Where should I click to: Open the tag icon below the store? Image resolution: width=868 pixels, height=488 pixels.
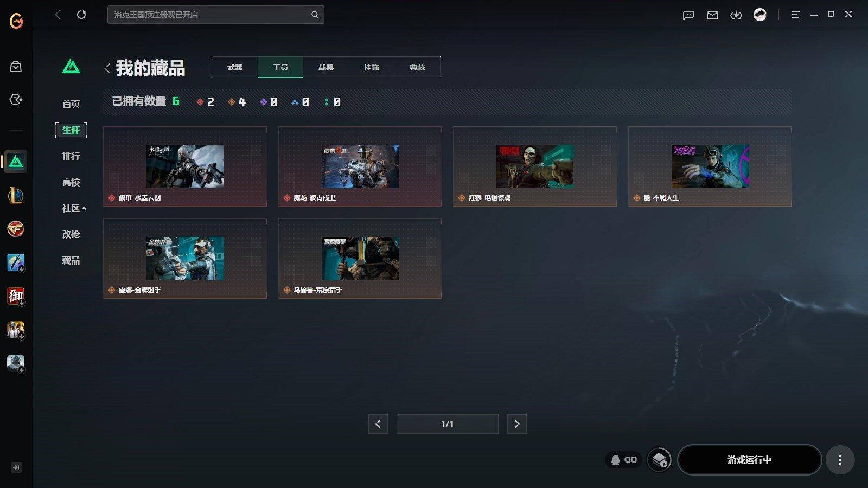point(16,100)
